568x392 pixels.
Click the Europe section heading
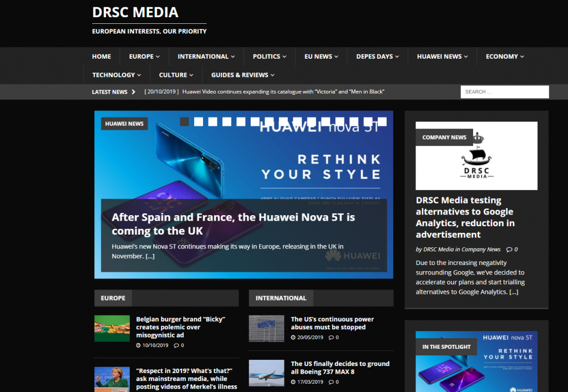(x=113, y=298)
